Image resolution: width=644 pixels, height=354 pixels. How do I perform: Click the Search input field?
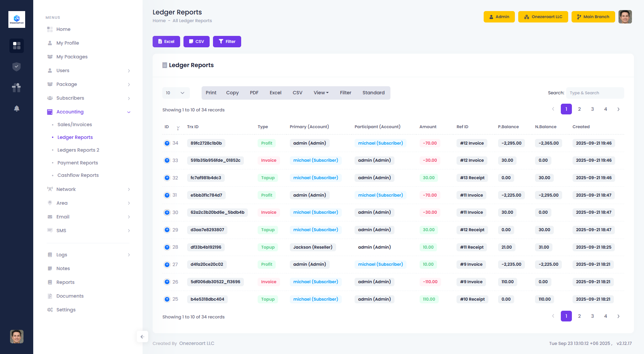595,93
